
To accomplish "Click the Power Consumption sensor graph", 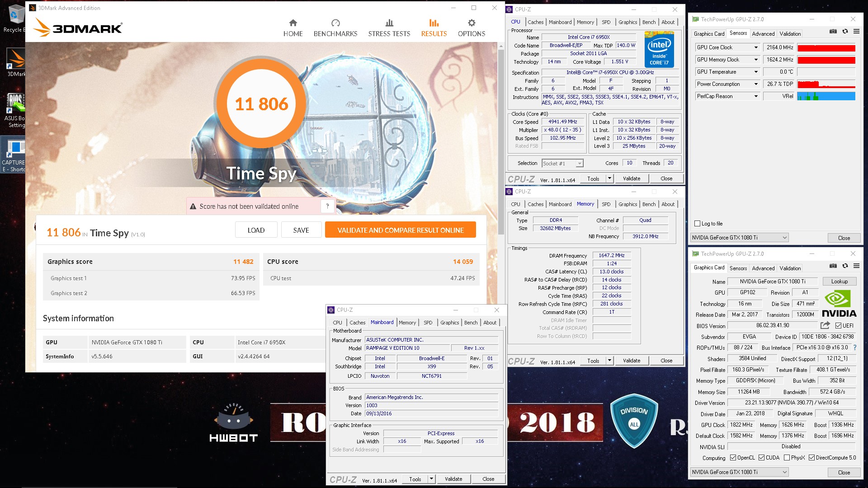I will pos(826,84).
